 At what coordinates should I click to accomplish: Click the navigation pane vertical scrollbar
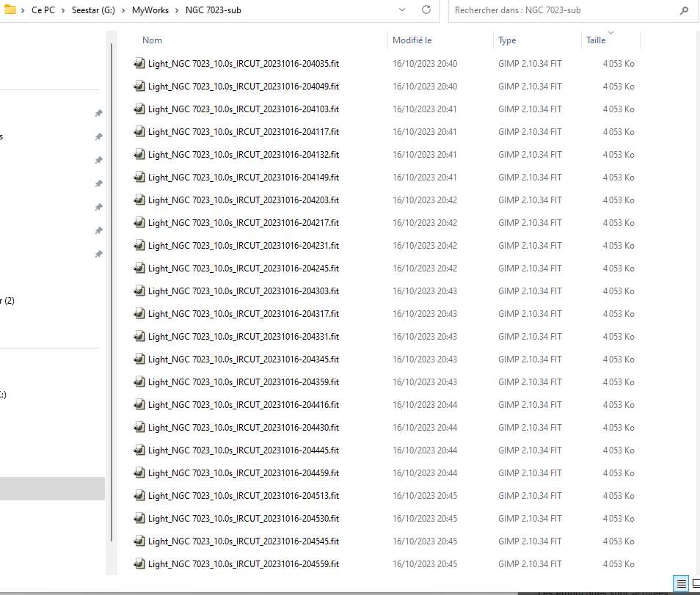[x=111, y=293]
